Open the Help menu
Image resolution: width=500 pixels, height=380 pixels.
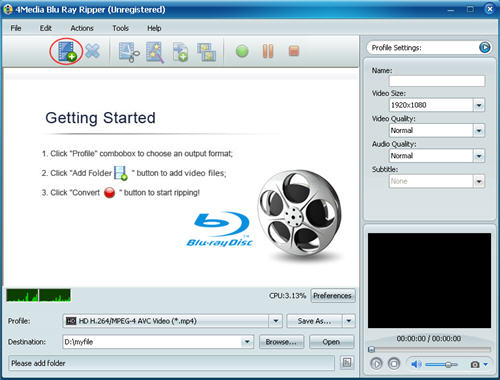154,28
